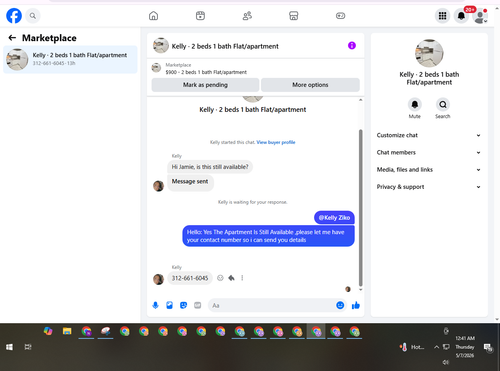Reply to the phone number message
The height and width of the screenshot is (371, 500).
click(231, 278)
